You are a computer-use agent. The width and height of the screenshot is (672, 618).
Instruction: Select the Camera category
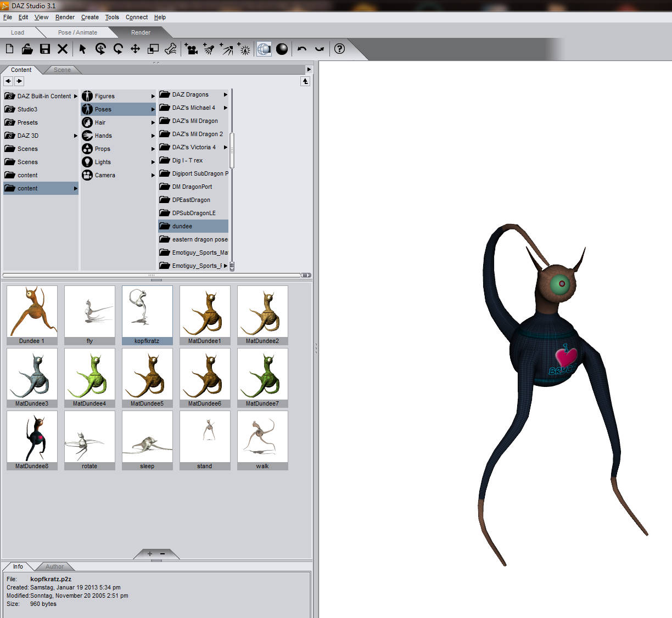click(118, 175)
